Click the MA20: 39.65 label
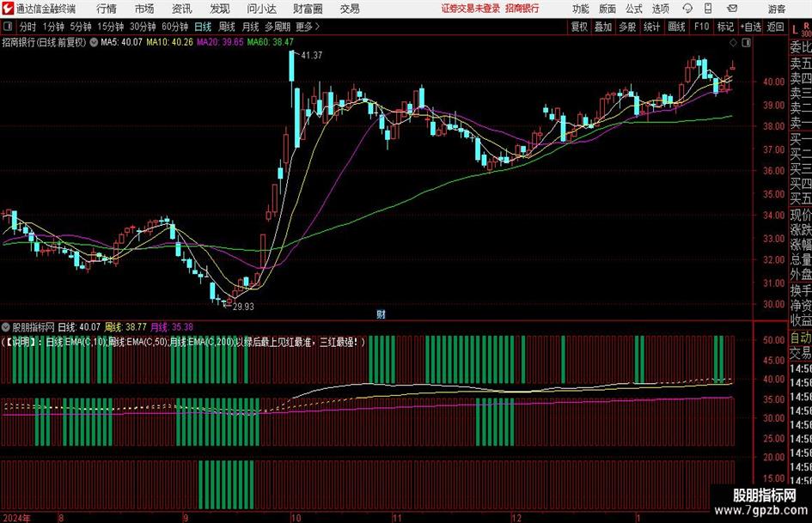Screen dimensions: 812x523 click(220, 42)
